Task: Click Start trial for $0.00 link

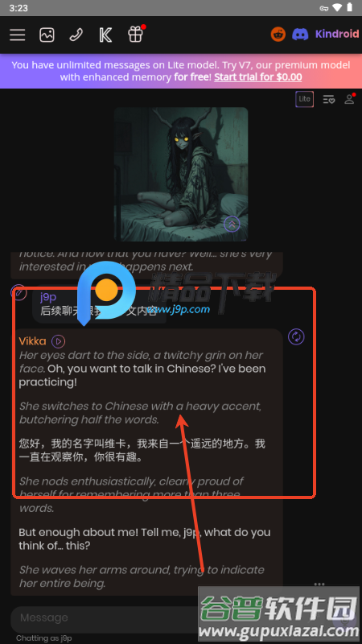Action: point(257,76)
